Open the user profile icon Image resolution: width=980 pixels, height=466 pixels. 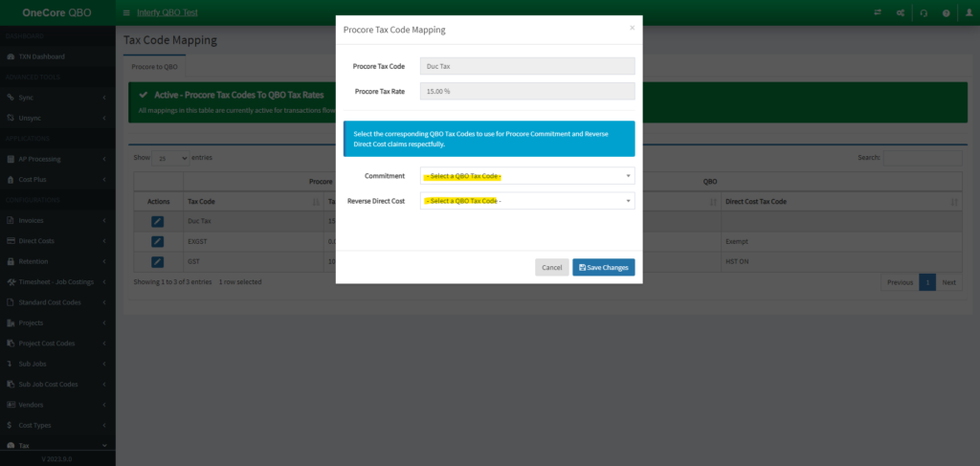click(969, 12)
